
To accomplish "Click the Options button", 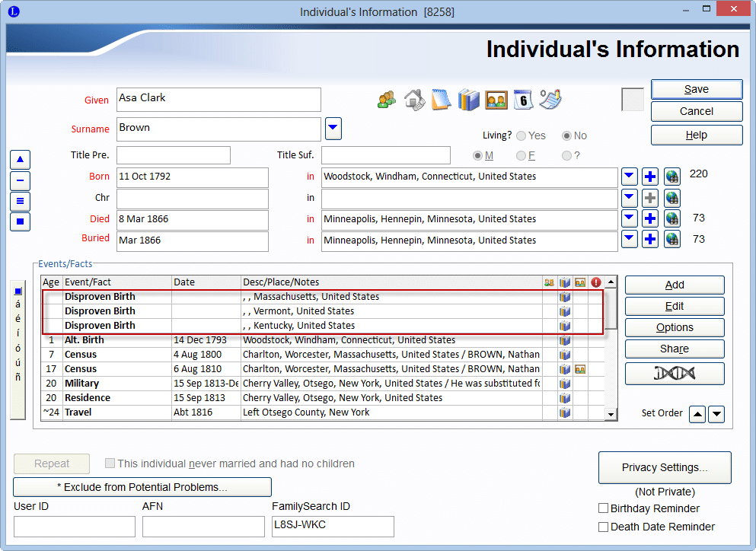I will [675, 327].
